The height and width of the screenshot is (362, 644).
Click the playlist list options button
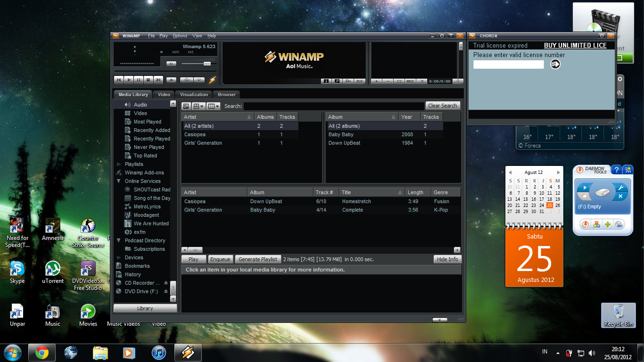pos(422,81)
